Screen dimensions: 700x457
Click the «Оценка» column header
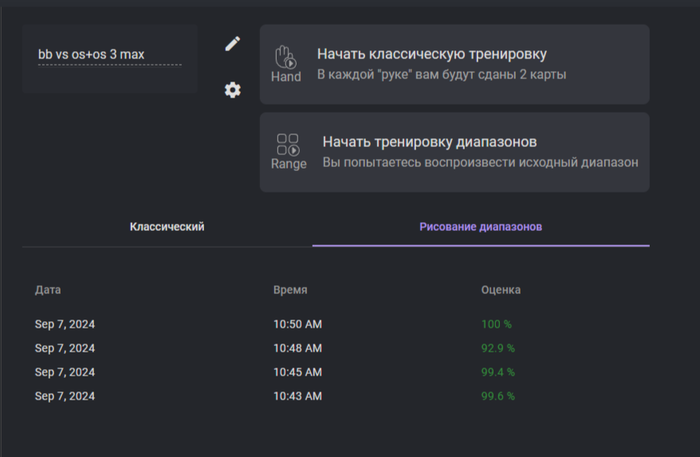[x=501, y=290]
